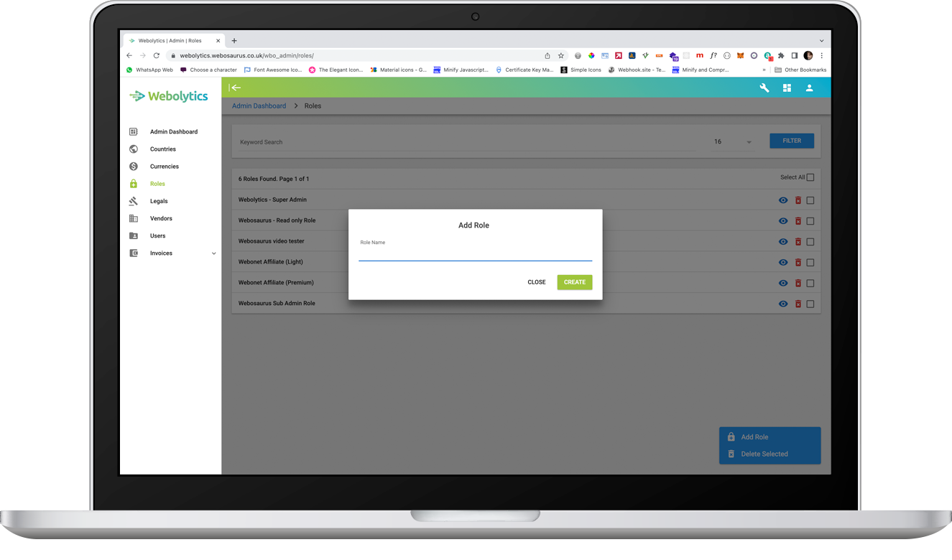
Task: Delete the Webosaurus Sub Admin Role
Action: (x=798, y=304)
